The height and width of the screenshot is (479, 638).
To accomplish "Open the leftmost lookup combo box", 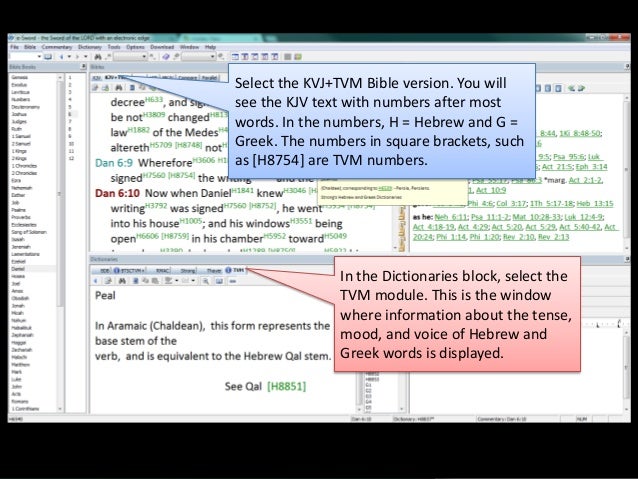I will [x=26, y=57].
